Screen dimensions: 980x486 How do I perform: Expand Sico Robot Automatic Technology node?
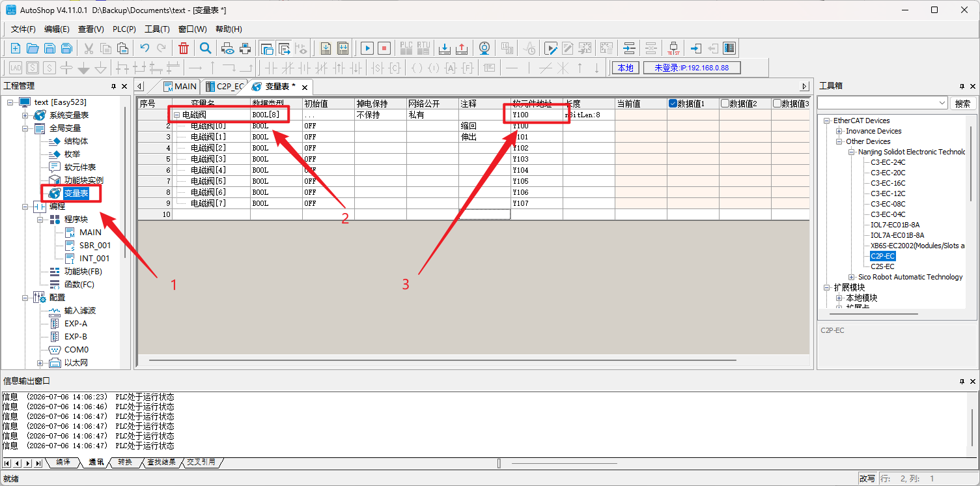pos(851,277)
